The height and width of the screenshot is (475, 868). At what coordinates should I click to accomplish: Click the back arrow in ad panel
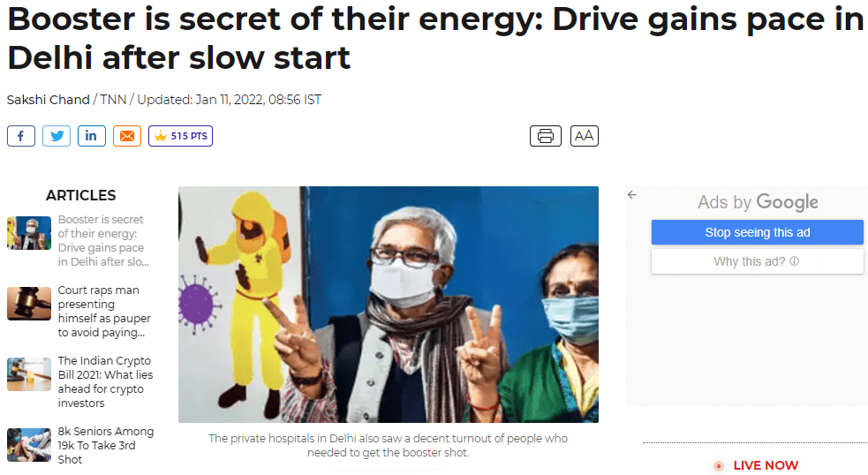632,195
